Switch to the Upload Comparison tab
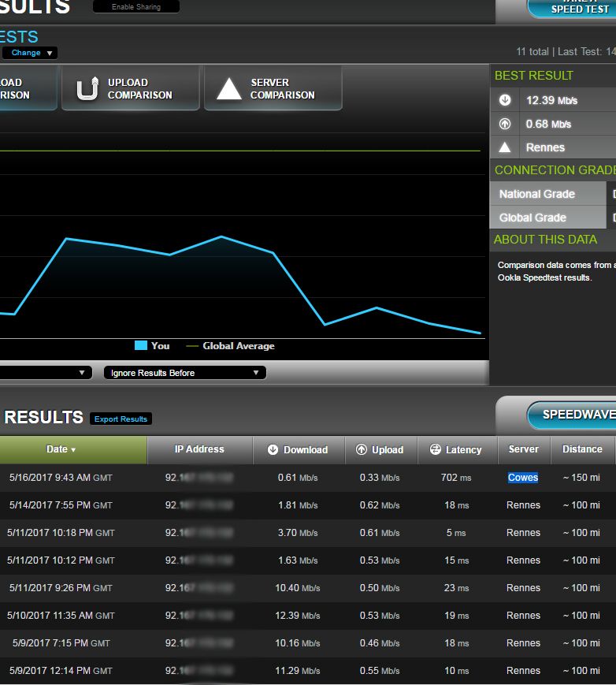The image size is (616, 685). pyautogui.click(x=131, y=88)
